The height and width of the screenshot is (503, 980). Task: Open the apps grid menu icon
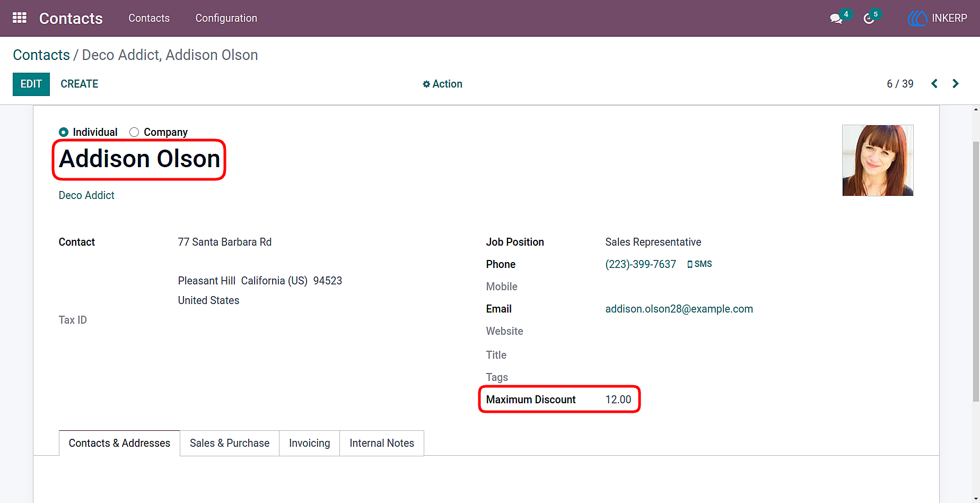click(x=20, y=18)
